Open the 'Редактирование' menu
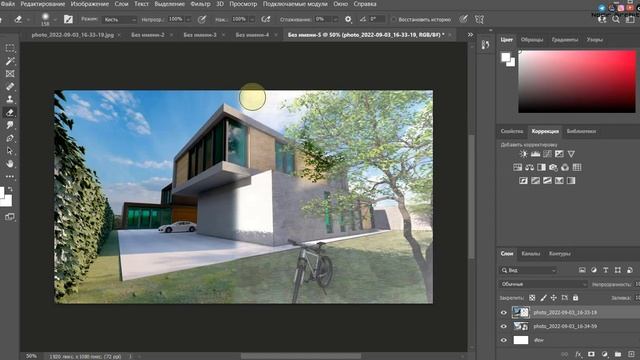This screenshot has width=640, height=360. pyautogui.click(x=42, y=4)
